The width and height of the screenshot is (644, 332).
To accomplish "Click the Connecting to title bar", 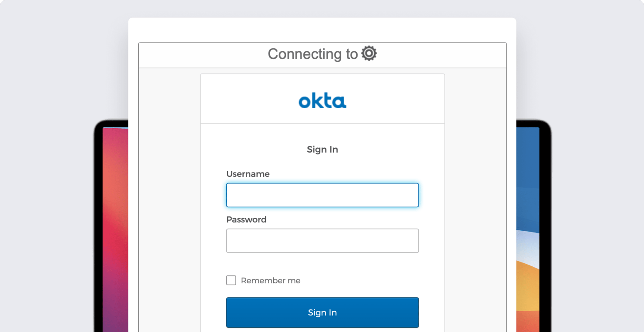I will click(x=322, y=54).
